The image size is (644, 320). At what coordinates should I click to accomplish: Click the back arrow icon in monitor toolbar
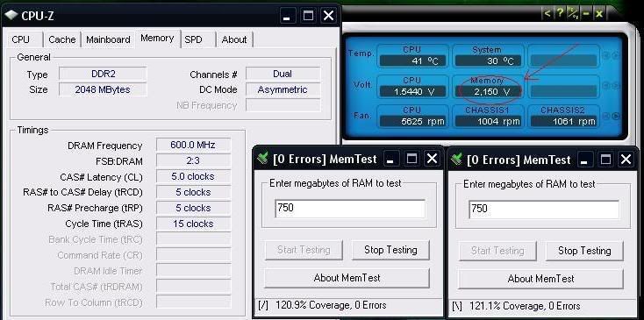pyautogui.click(x=547, y=13)
